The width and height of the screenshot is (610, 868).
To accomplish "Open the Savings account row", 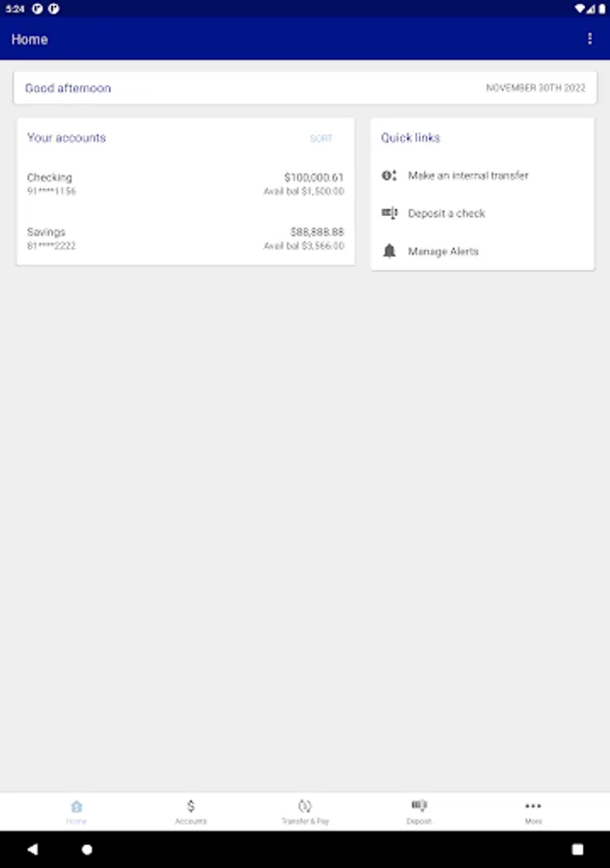I will point(185,238).
